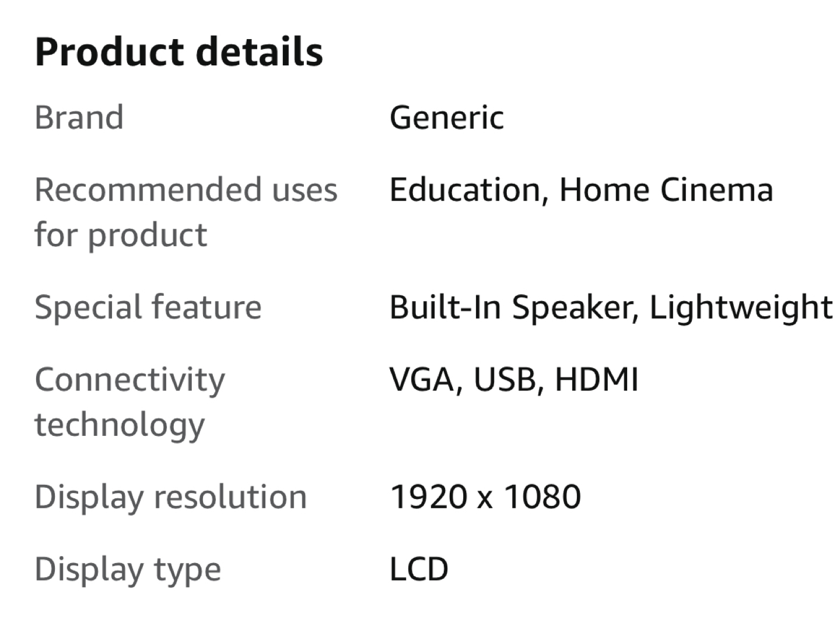Click the word "details" in the heading
The image size is (840, 618).
coord(259,52)
